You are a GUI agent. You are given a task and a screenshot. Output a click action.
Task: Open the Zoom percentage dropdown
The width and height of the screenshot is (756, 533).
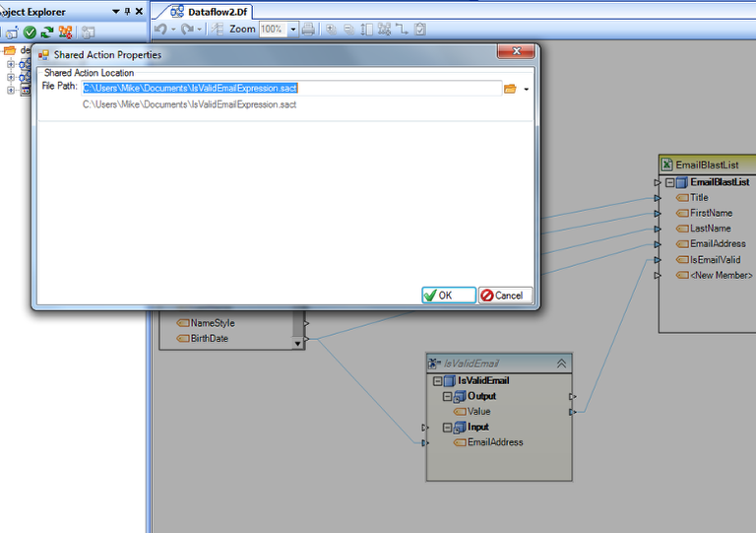point(293,30)
